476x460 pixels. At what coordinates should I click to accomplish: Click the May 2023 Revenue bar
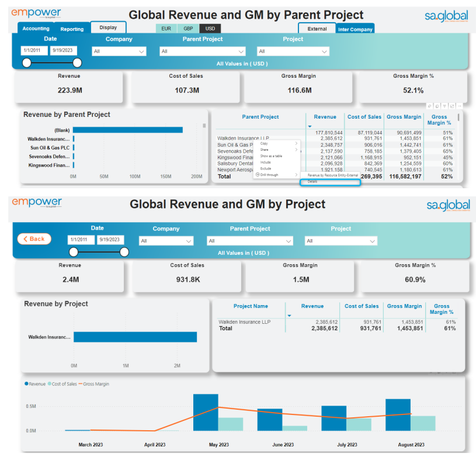pyautogui.click(x=206, y=412)
